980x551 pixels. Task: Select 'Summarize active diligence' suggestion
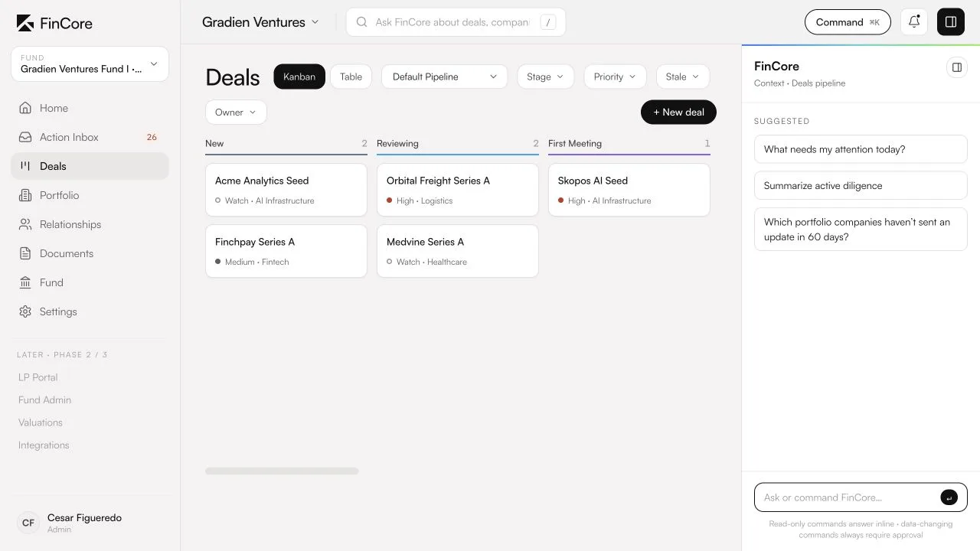(x=861, y=185)
